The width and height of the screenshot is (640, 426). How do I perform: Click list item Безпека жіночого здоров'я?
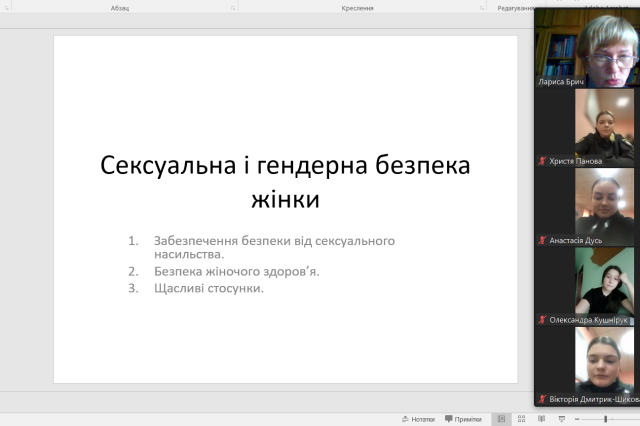(x=237, y=271)
